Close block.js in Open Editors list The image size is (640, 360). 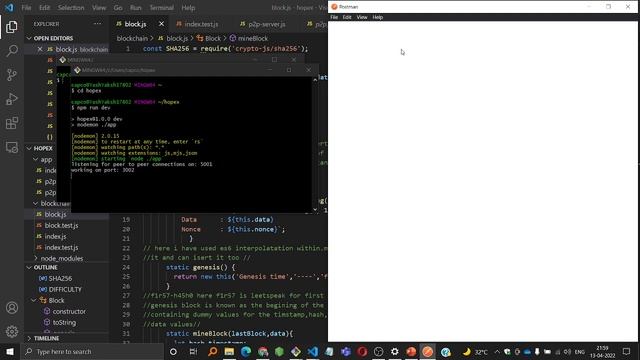[x=40, y=49]
